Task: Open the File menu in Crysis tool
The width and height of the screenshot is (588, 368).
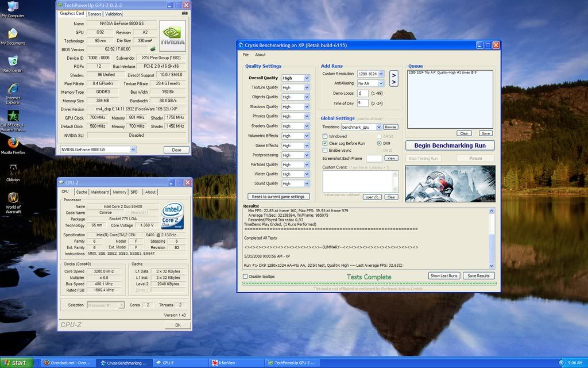Action: 246,55
